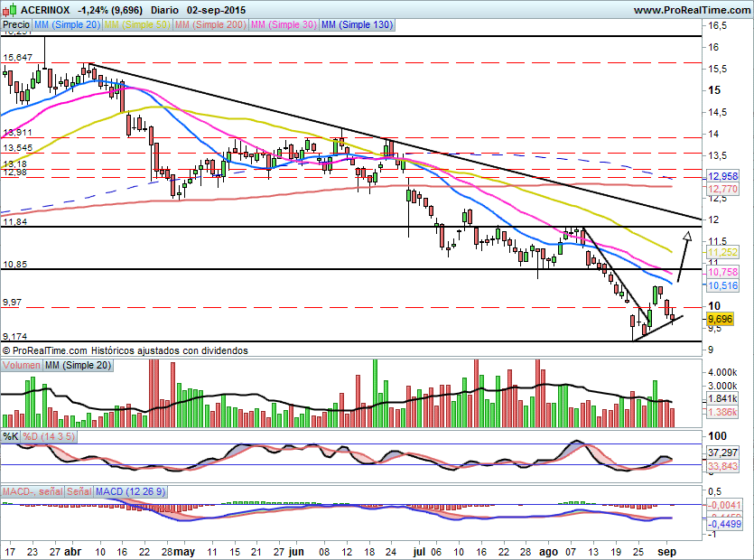Screen dimensions: 754x560
Task: Click the www.ProRealTime.com link
Action: click(x=692, y=9)
